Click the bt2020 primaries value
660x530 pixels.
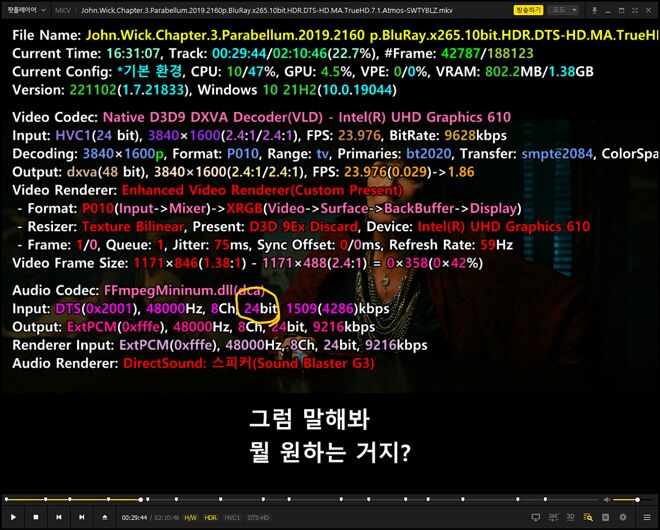[x=429, y=154]
